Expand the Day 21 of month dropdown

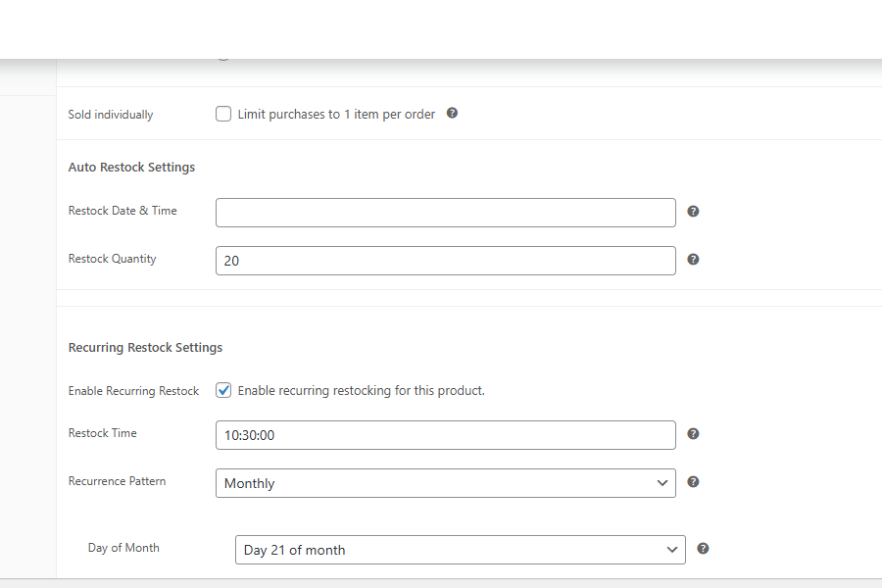click(460, 550)
